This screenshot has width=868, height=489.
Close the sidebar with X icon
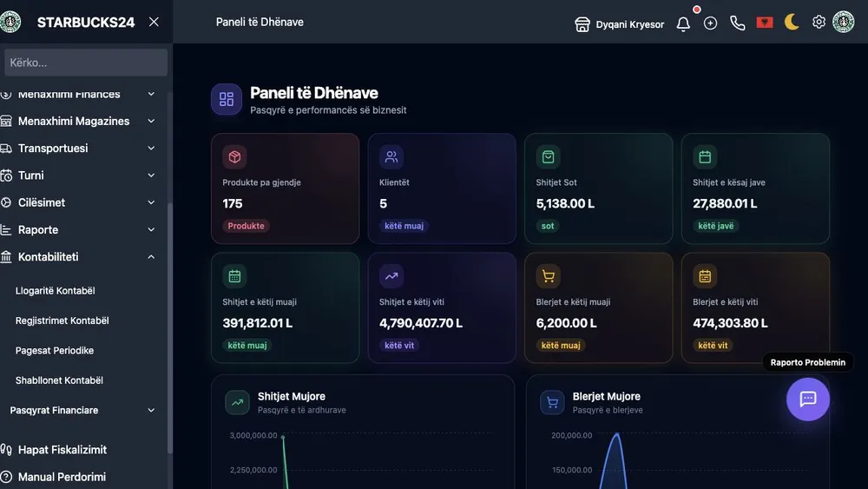coord(154,22)
